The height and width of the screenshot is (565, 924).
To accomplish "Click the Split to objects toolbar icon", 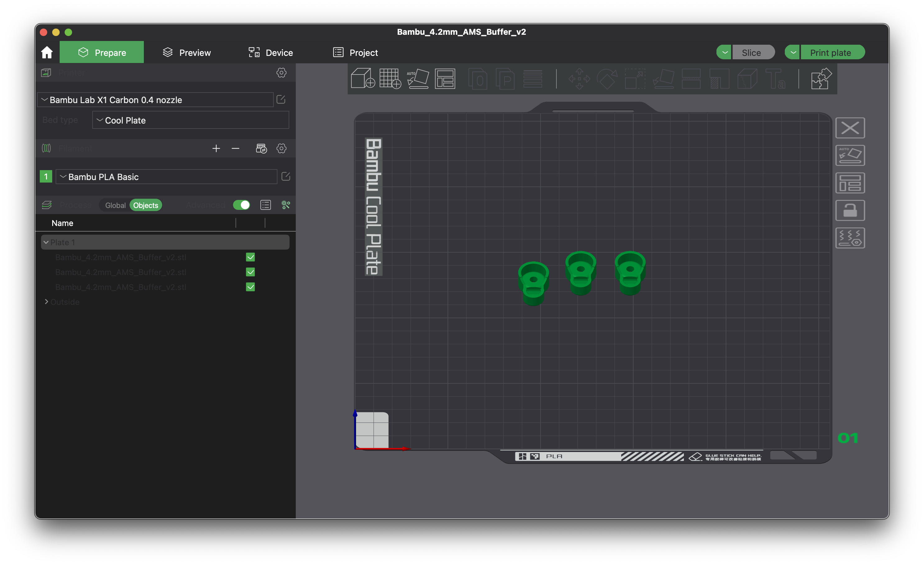I will point(478,79).
